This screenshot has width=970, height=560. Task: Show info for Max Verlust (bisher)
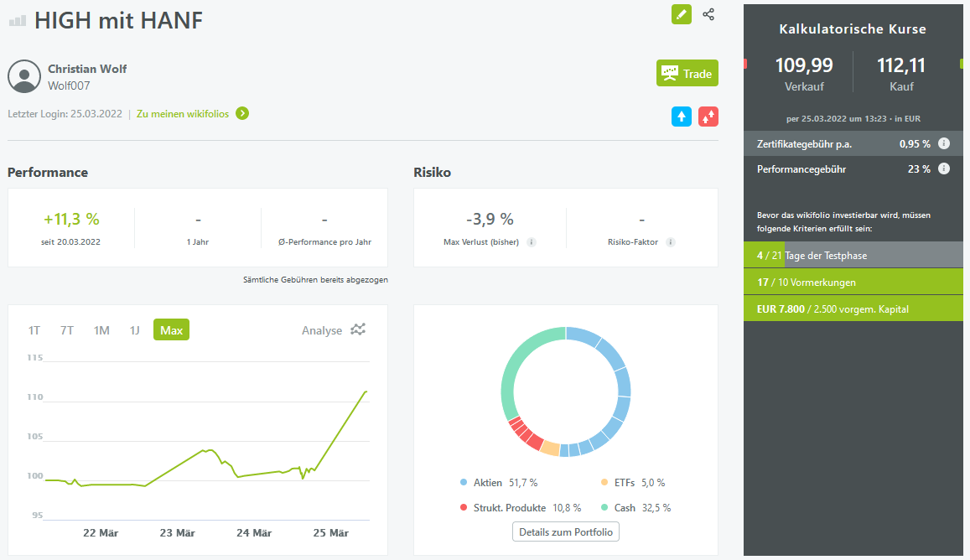(x=532, y=242)
